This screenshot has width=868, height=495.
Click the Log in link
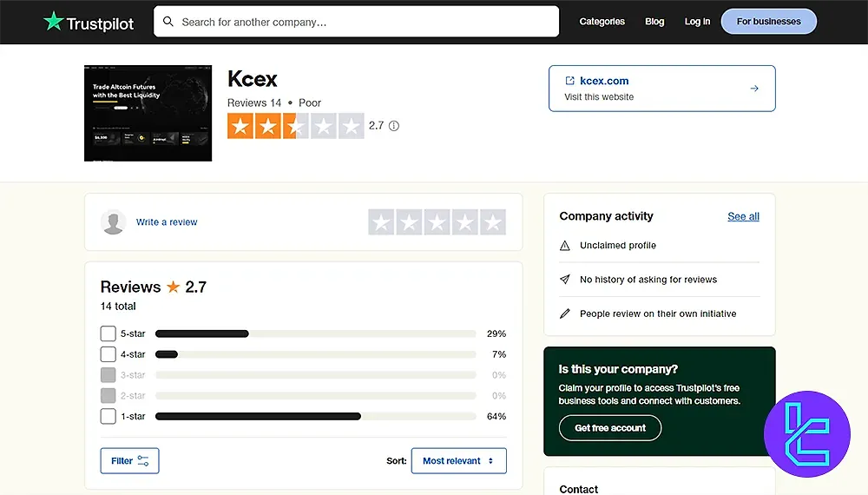pos(697,22)
